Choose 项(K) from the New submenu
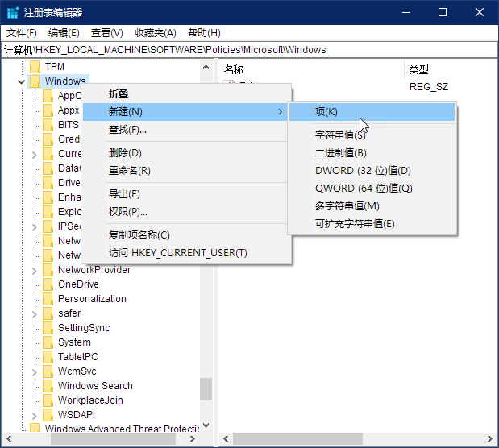The image size is (499, 448). point(326,112)
